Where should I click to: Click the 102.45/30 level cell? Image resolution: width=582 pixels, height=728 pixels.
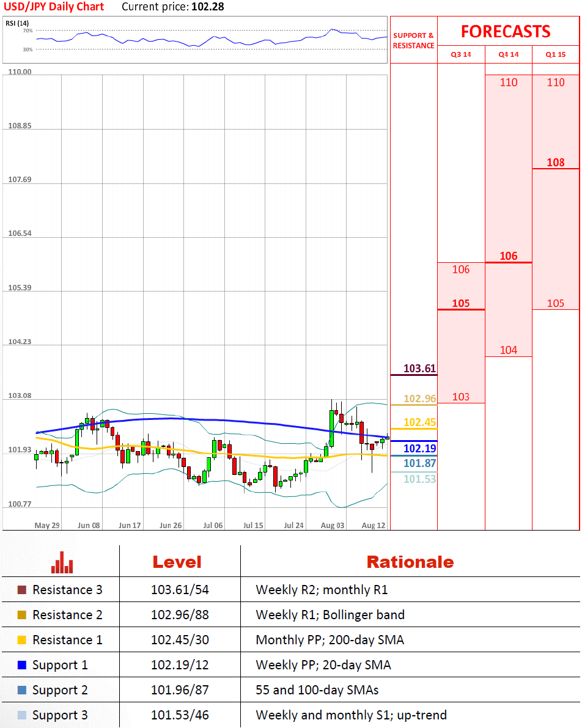click(x=180, y=640)
